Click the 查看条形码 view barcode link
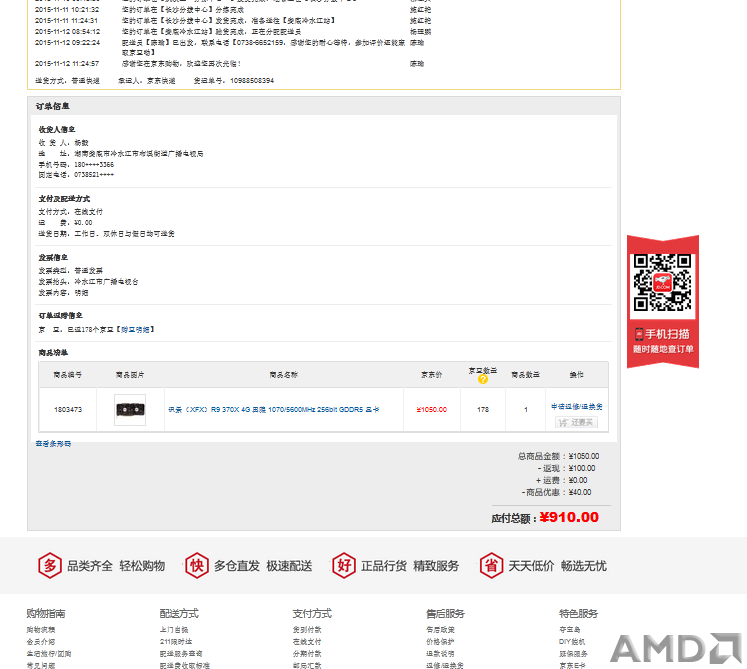This screenshot has height=669, width=747. tap(53, 444)
